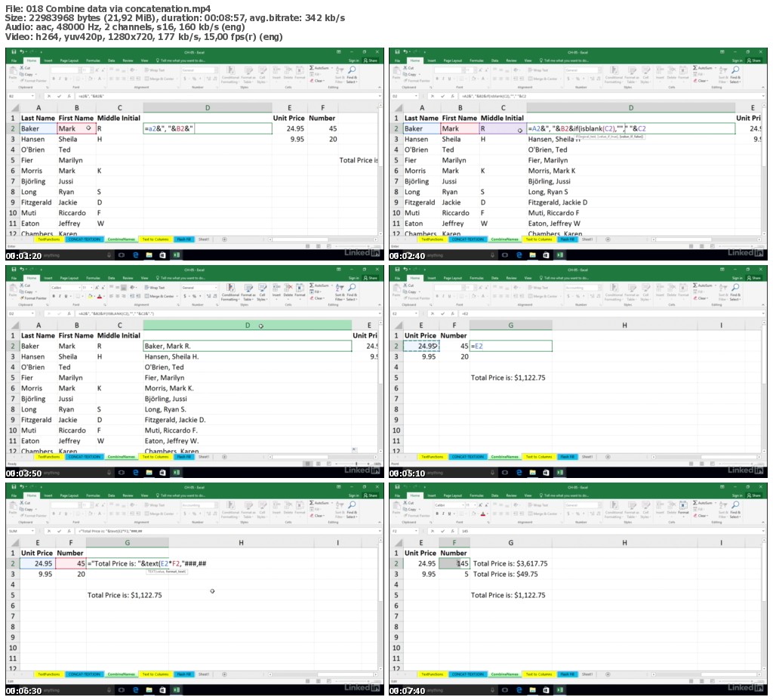Click the Bold icon in 00:03:50 frame

coord(54,296)
